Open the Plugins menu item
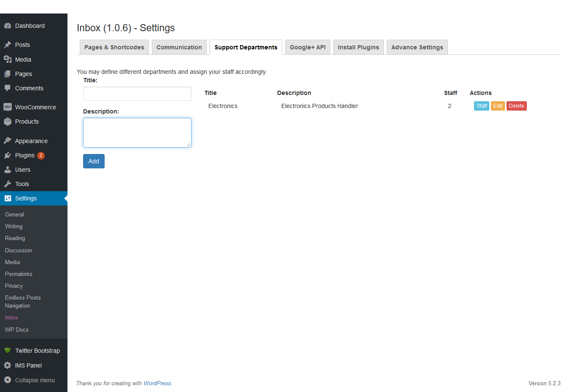Screen dimensions: 569x392 tap(34, 155)
